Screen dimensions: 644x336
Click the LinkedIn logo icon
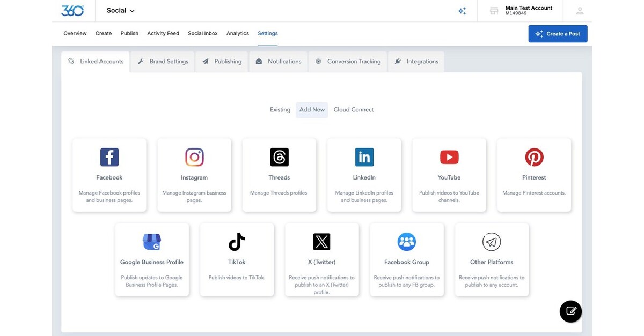[364, 157]
